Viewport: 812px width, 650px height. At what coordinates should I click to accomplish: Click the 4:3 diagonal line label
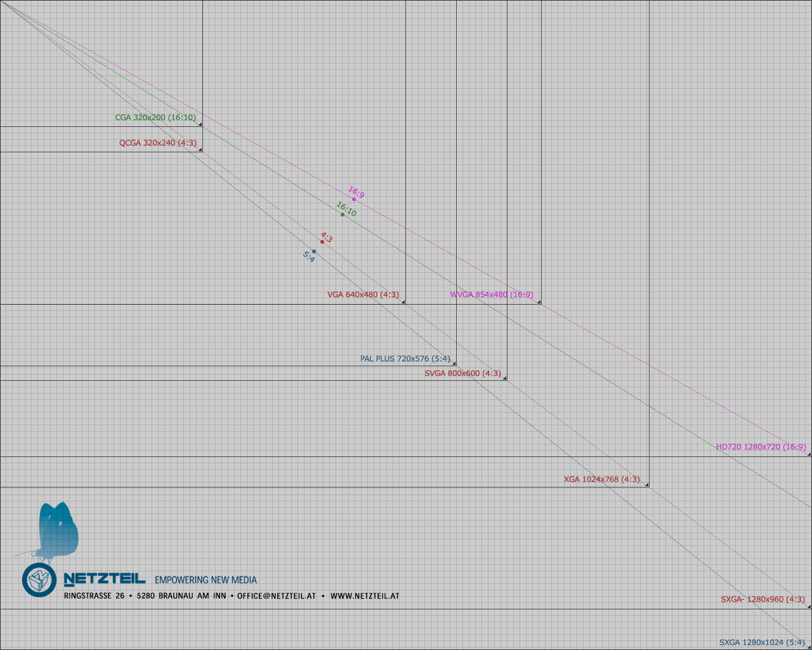pos(327,237)
